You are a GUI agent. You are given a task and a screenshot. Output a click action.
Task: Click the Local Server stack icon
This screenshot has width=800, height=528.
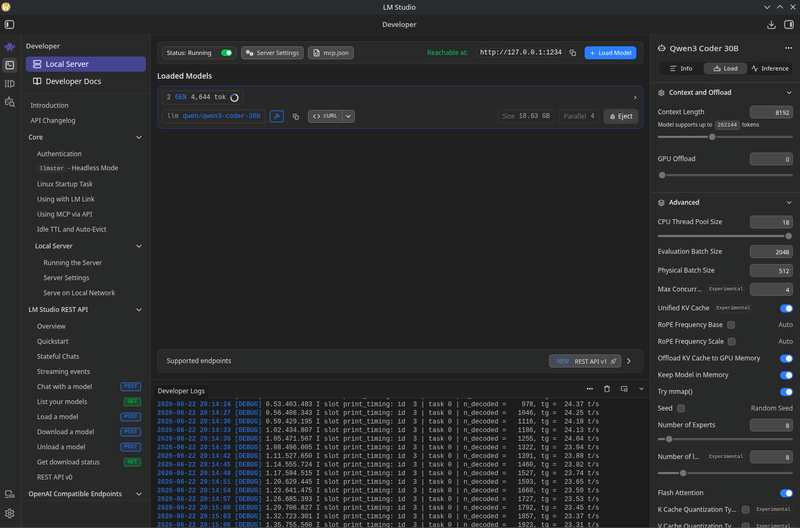pyautogui.click(x=37, y=64)
